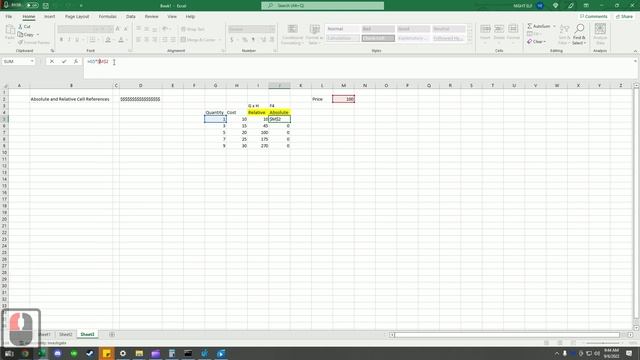
Task: Apply comma style format
Action: [253, 40]
